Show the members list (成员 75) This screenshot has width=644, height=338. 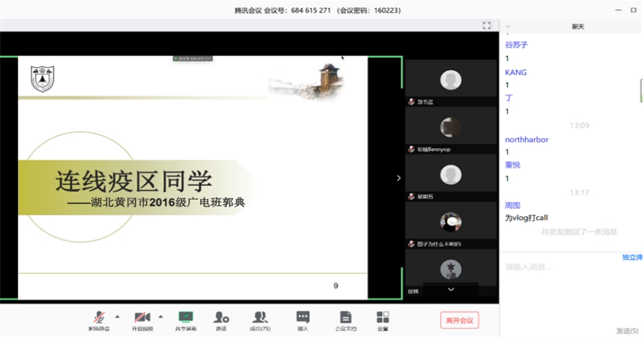coord(260,318)
